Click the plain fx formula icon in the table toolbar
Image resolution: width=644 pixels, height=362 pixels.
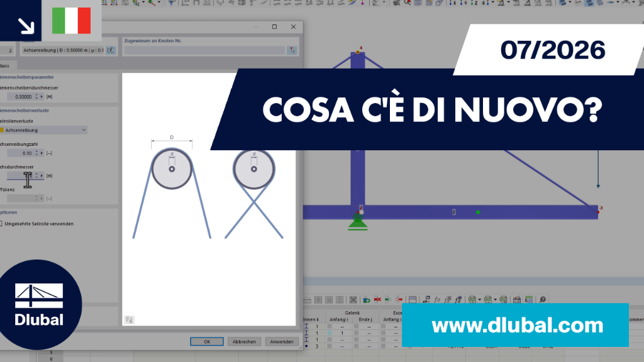[x=437, y=300]
